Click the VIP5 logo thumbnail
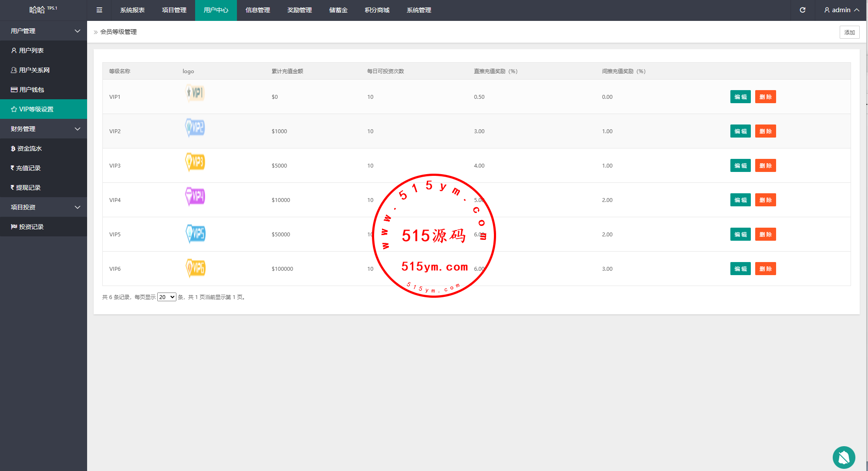This screenshot has height=471, width=868. (x=196, y=234)
